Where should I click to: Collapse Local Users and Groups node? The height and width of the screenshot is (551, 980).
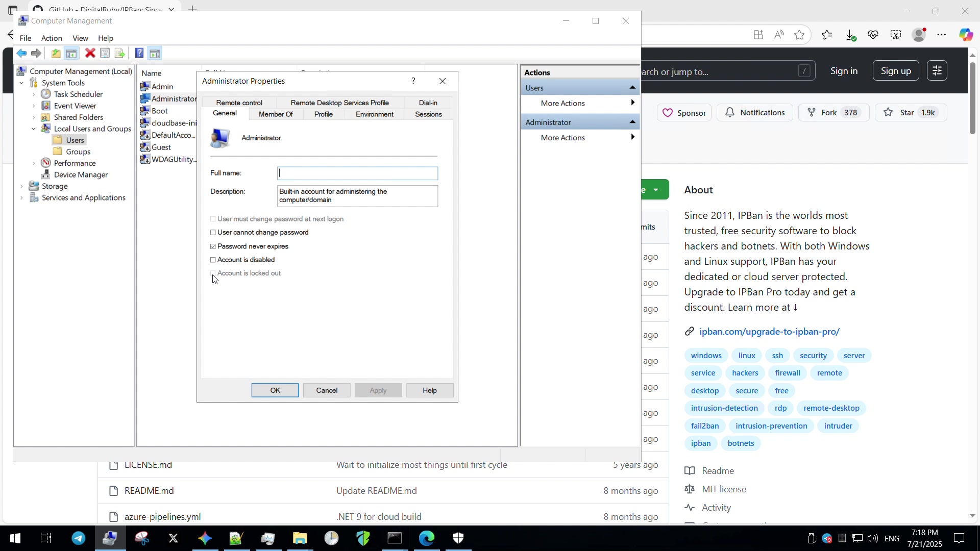coord(34,129)
